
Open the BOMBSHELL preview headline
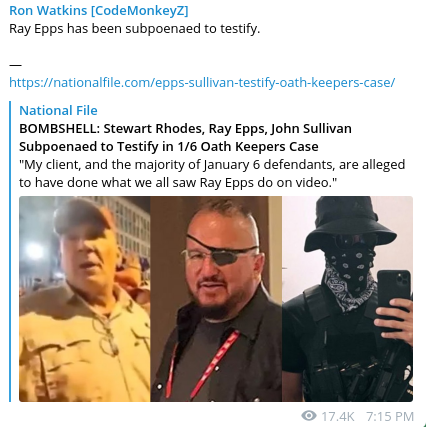tap(185, 137)
